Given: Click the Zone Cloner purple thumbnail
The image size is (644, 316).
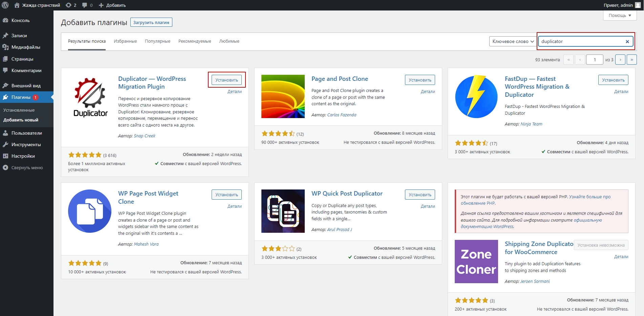Looking at the screenshot, I should tap(476, 262).
